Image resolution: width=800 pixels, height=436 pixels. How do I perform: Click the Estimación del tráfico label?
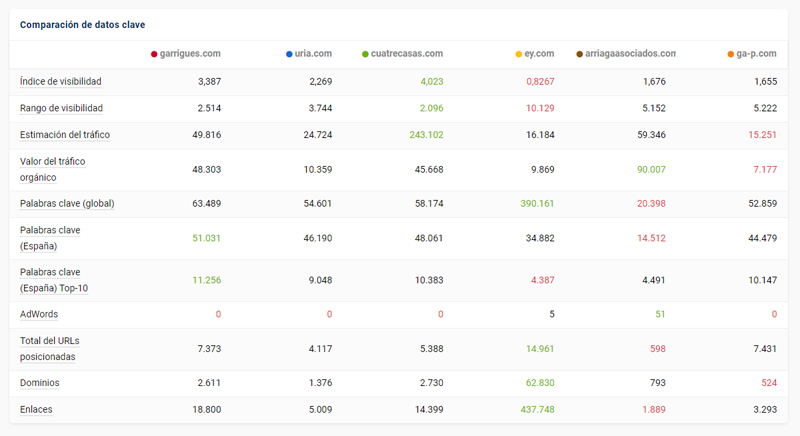click(65, 135)
